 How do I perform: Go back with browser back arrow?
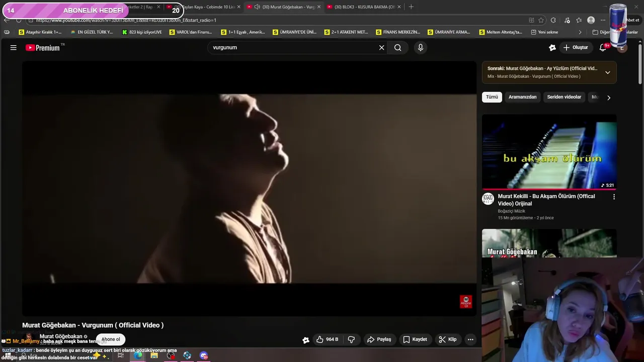click(6, 20)
